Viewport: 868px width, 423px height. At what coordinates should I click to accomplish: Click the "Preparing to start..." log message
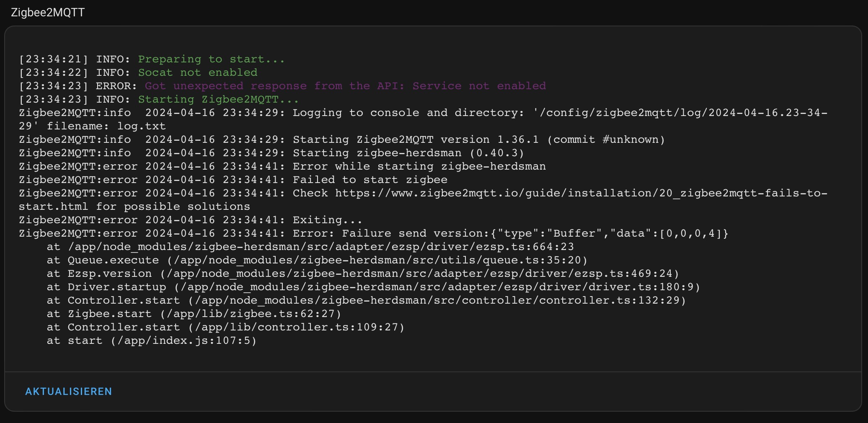[x=211, y=59]
